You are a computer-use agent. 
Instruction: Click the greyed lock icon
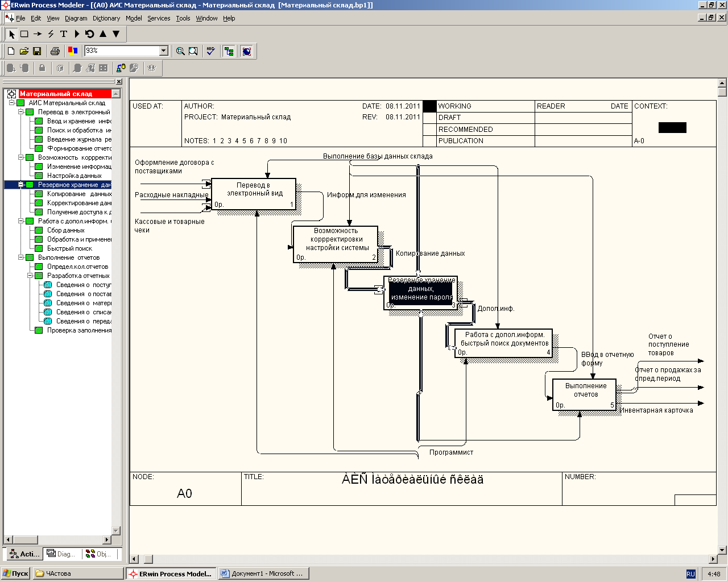pos(42,68)
